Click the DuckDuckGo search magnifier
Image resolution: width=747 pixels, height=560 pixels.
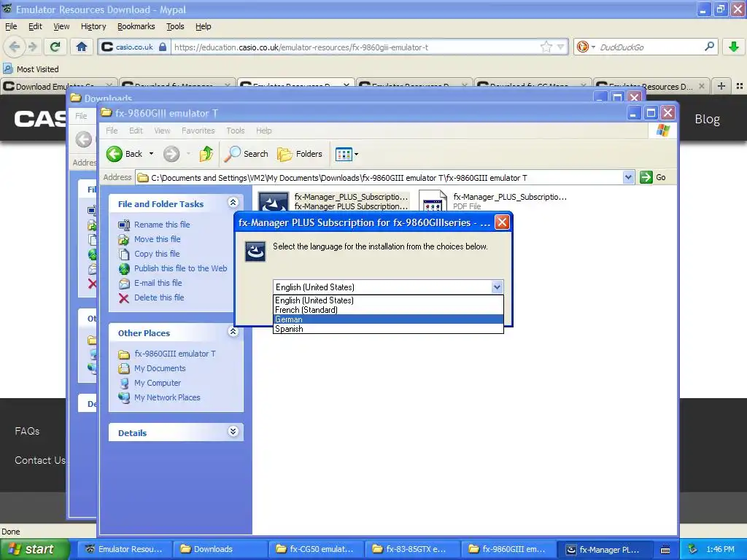pos(709,47)
